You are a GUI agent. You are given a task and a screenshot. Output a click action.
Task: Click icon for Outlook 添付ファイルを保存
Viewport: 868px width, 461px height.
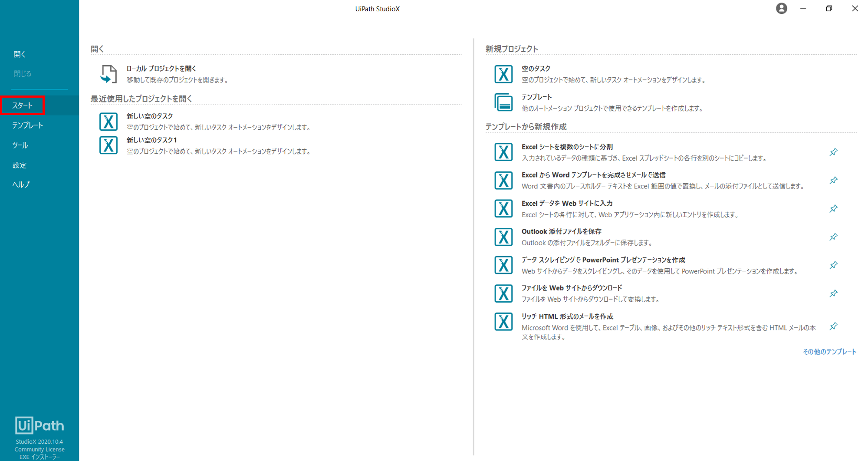(503, 237)
